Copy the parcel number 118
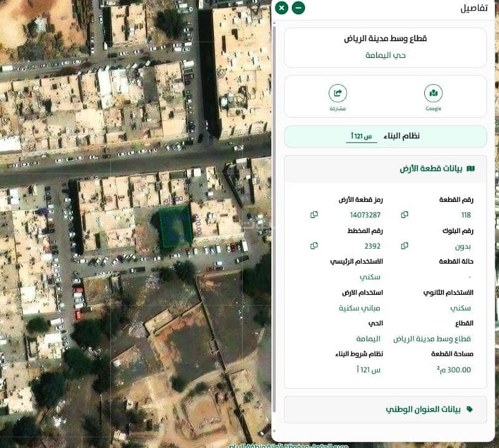 [x=405, y=215]
